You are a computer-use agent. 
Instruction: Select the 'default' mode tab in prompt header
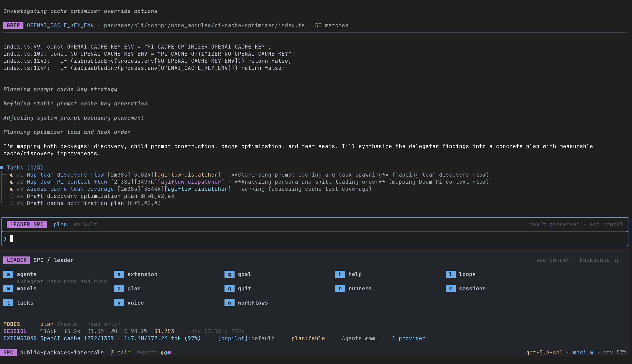85,224
